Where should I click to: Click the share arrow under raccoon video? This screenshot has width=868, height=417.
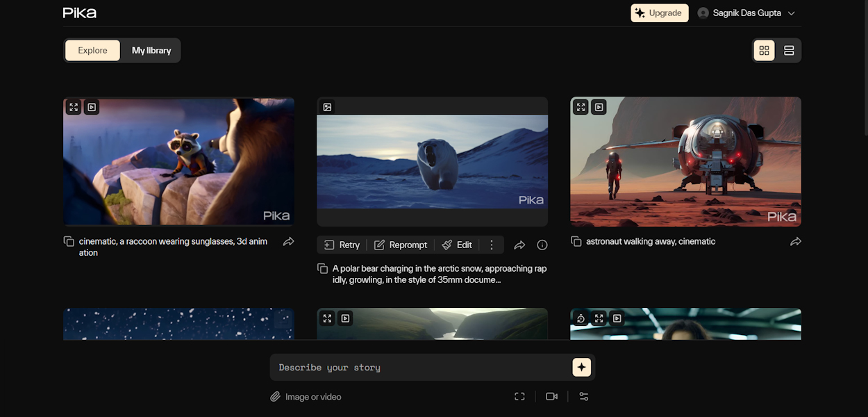pos(289,242)
